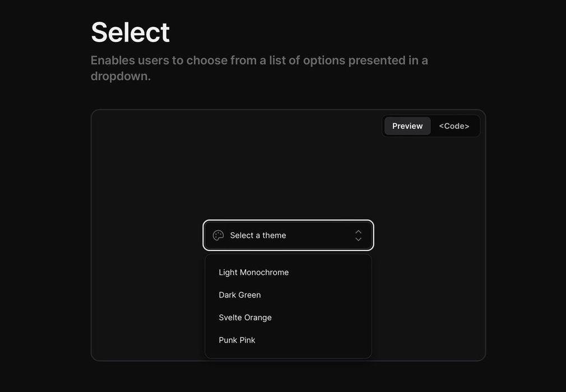Viewport: 566px width, 392px height.
Task: Open the <Code> tab
Action: pos(454,126)
